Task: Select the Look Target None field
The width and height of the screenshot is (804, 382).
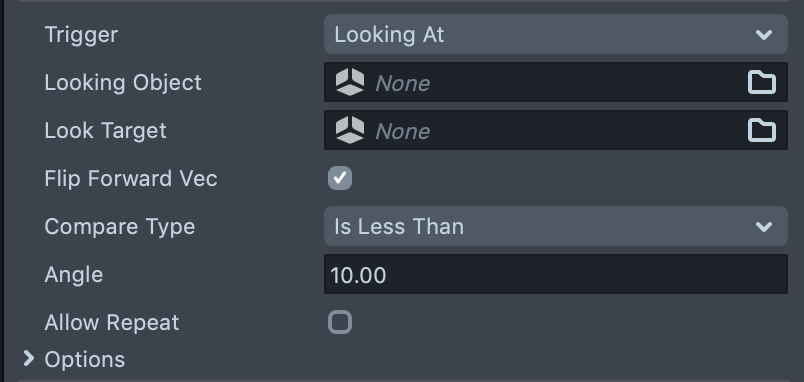Action: click(556, 130)
